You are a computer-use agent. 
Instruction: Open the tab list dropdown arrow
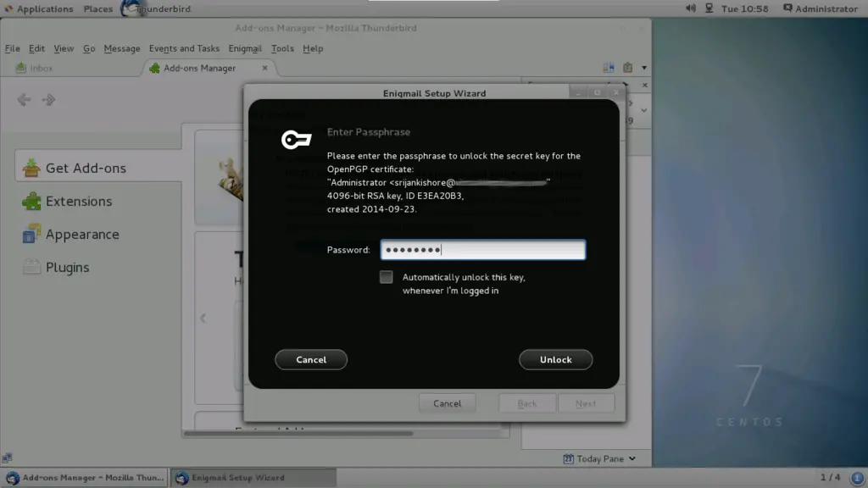click(x=644, y=68)
